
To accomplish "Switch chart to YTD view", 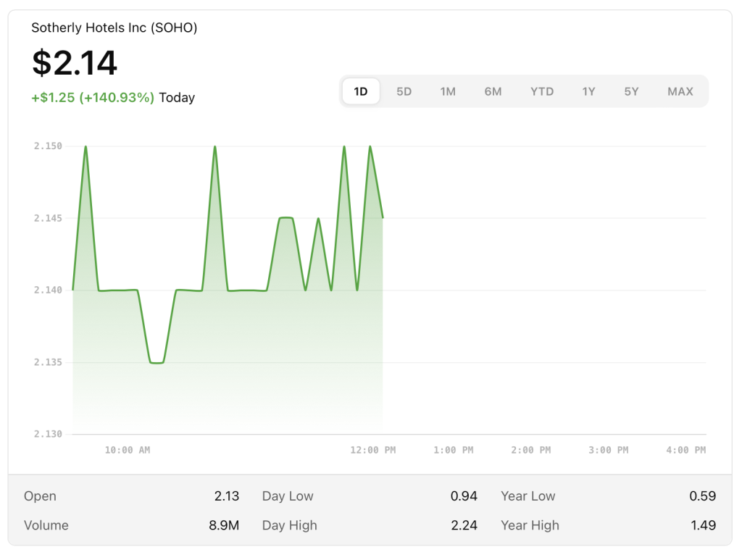I will pos(541,91).
